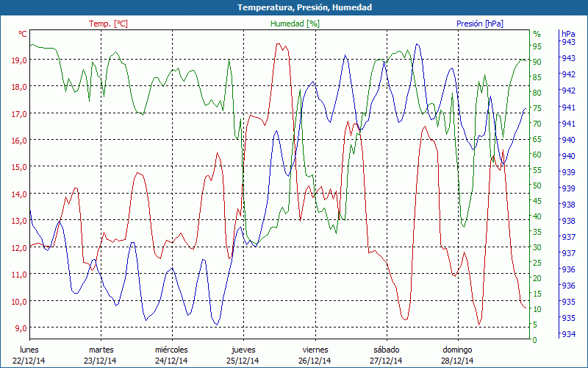Select the green Humedad [%] legend label
Image resolution: width=588 pixels, height=368 pixels.
pyautogui.click(x=295, y=24)
